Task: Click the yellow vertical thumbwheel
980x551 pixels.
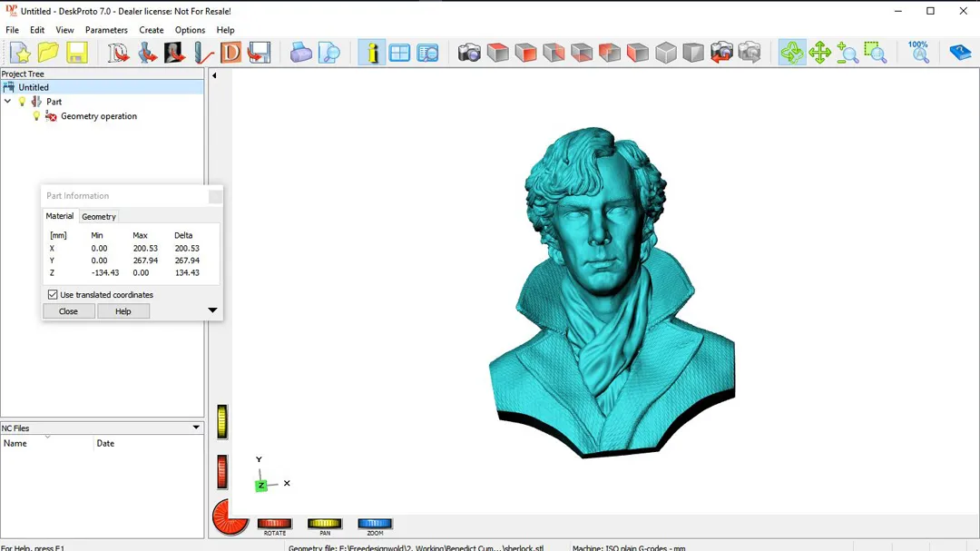Action: coord(222,421)
